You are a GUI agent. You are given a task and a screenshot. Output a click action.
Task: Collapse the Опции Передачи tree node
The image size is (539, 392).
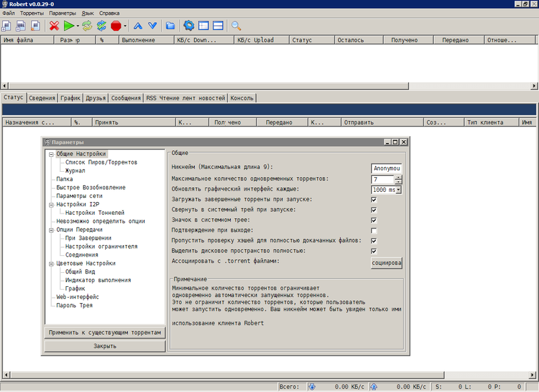(51, 230)
